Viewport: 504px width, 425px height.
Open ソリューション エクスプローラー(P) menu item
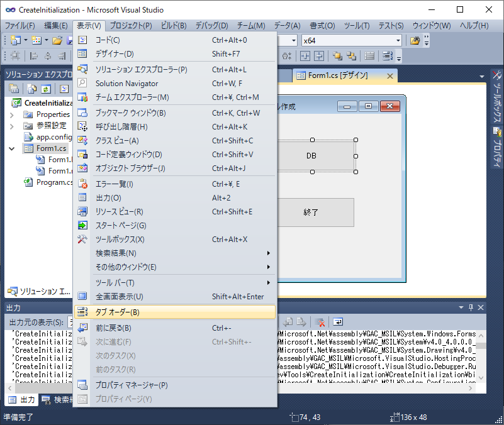click(175, 70)
